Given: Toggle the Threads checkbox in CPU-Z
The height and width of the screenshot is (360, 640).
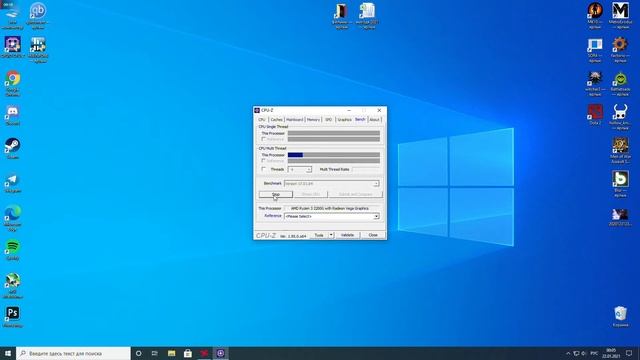Looking at the screenshot, I should pos(263,169).
